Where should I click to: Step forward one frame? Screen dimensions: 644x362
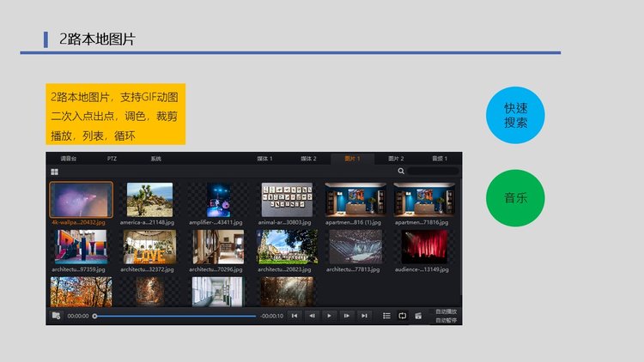[x=346, y=316]
